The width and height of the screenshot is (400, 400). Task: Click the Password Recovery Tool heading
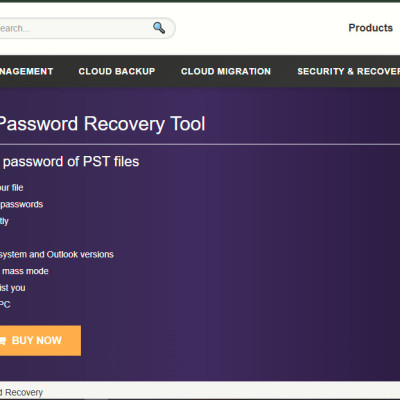tap(102, 124)
